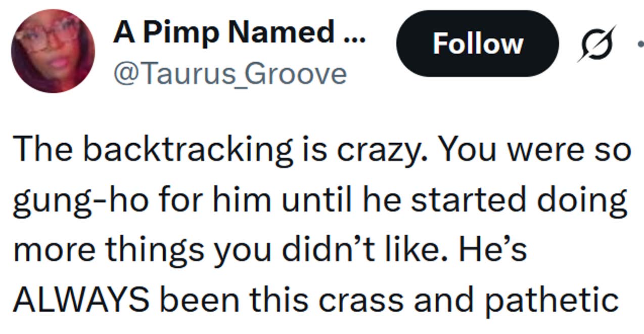Screen dimensions: 644x334
Task: Click the capitalized word "ALWAYS"
Action: pos(81,299)
